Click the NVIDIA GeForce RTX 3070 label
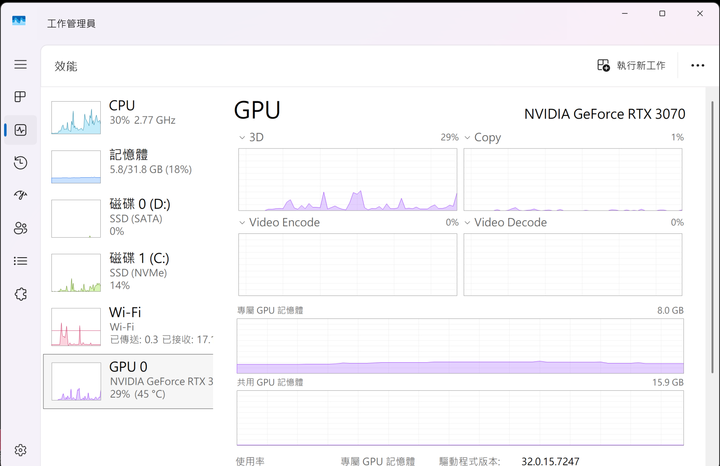The width and height of the screenshot is (720, 466). (604, 114)
